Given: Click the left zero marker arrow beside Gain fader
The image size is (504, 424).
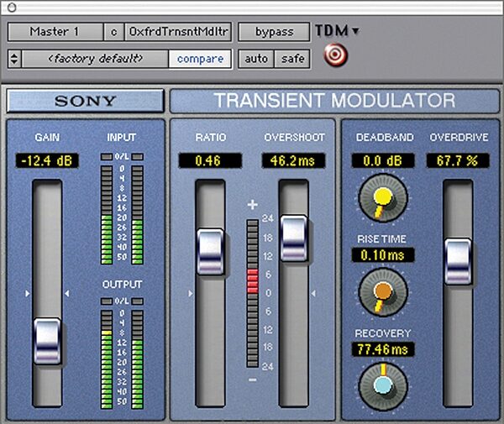Looking at the screenshot, I should coord(28,293).
